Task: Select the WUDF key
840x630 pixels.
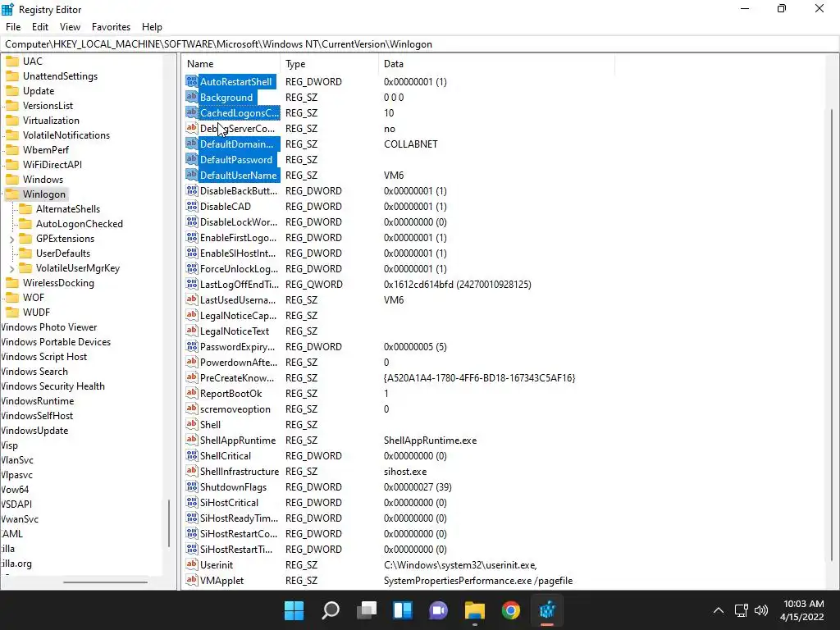Action: [36, 313]
